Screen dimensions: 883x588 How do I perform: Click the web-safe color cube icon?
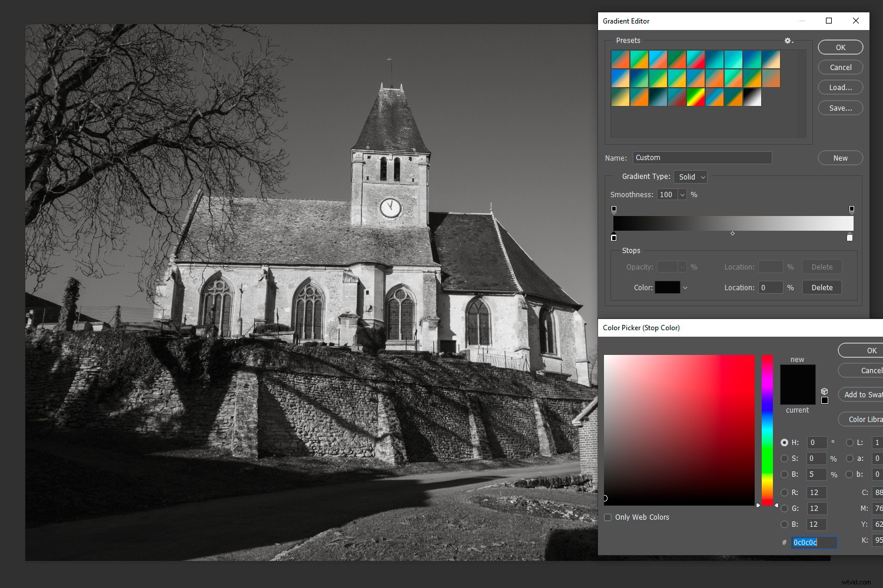824,391
